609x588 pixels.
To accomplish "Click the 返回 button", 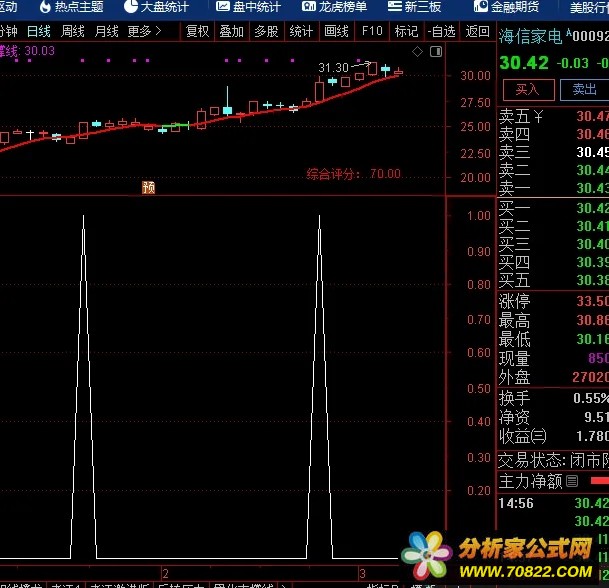I will [477, 31].
